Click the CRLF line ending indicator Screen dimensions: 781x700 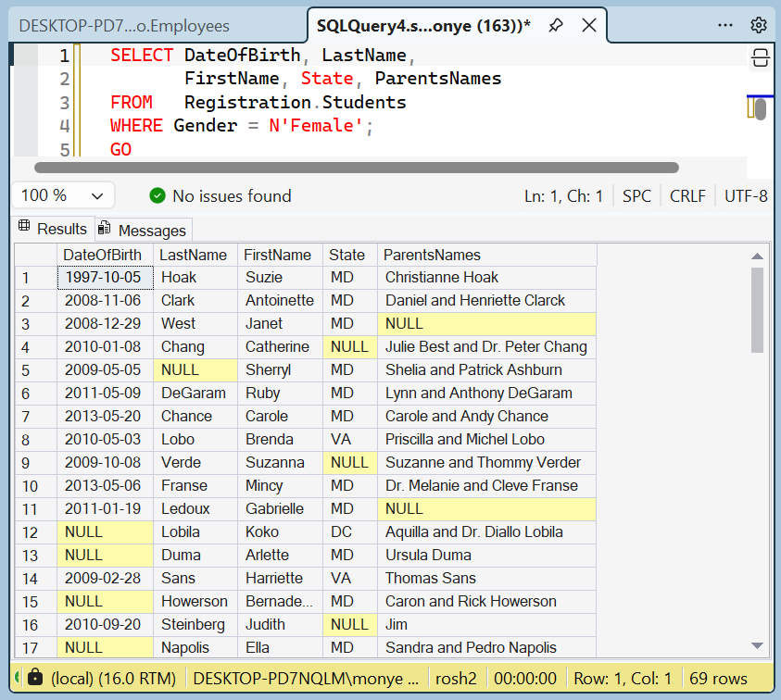687,196
